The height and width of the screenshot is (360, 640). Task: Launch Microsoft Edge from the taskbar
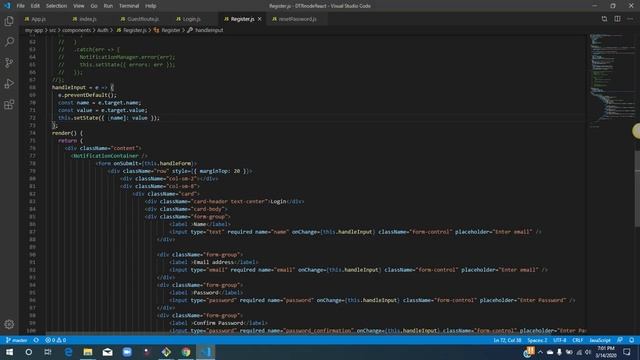[x=68, y=352]
